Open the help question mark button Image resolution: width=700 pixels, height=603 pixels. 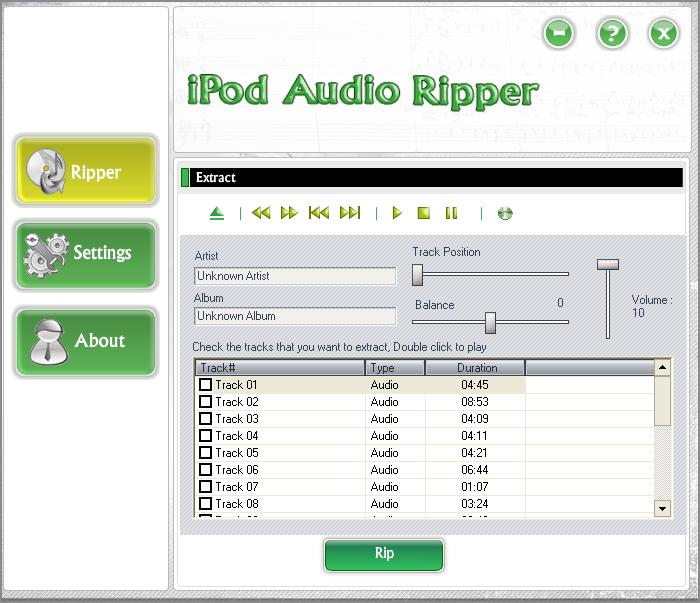(x=612, y=33)
